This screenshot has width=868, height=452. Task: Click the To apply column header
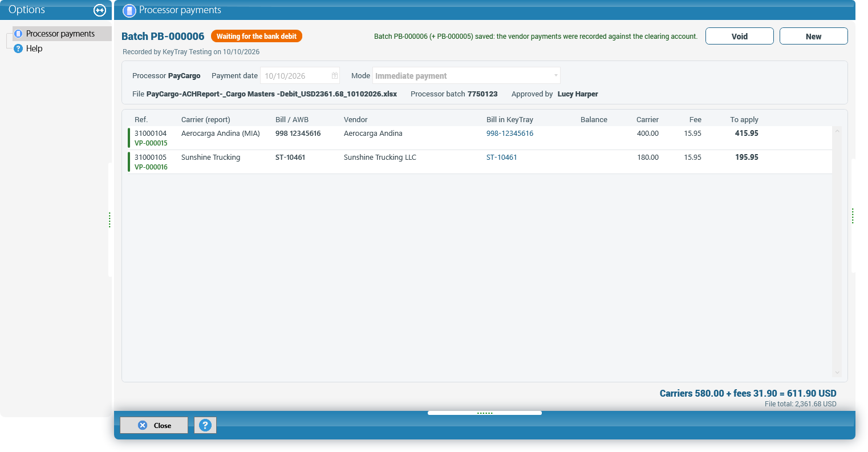tap(744, 120)
